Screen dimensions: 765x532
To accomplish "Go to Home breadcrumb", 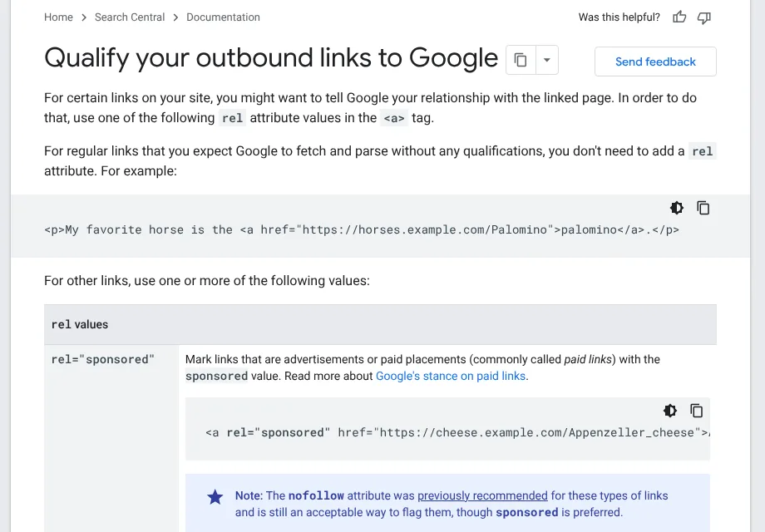I will 58,17.
